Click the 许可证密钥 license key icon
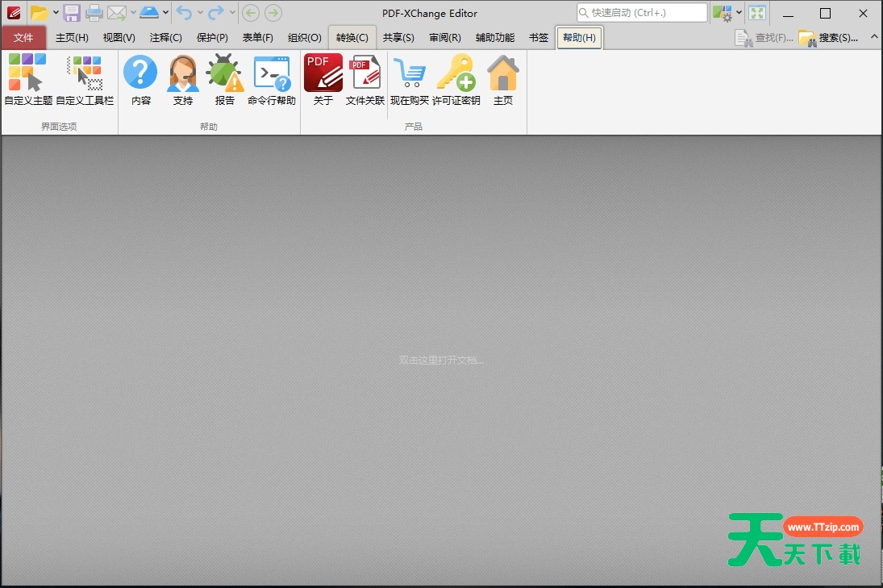 pyautogui.click(x=456, y=80)
